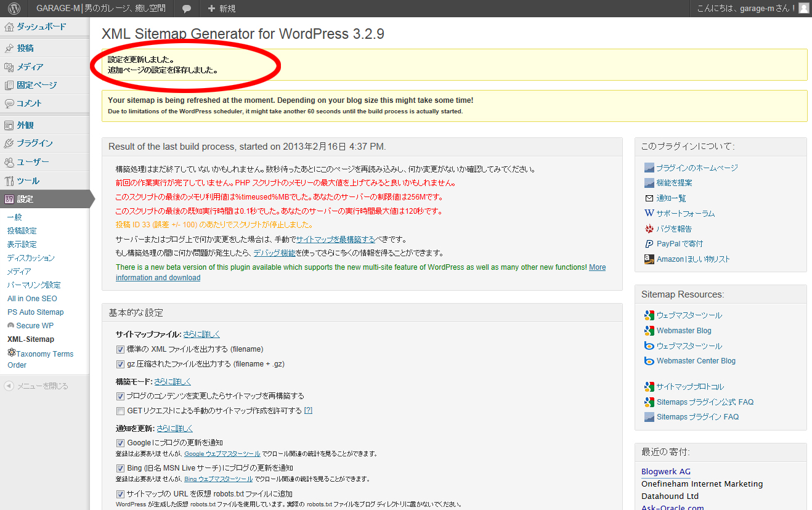Enable GETリクエストによる手動サイトマップ作成 checkbox
The height and width of the screenshot is (510, 812).
pos(120,411)
